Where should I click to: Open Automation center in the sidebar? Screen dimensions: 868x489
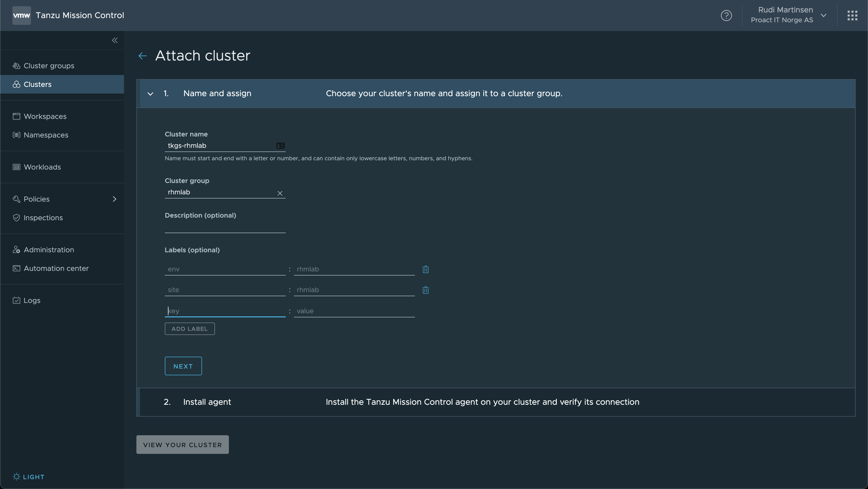(x=62, y=268)
